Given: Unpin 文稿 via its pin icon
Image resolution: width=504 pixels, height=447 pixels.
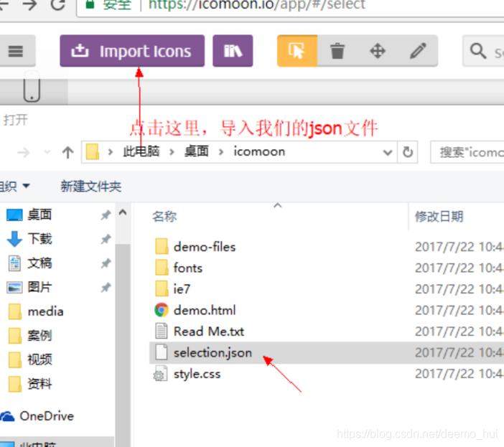Looking at the screenshot, I should (106, 263).
